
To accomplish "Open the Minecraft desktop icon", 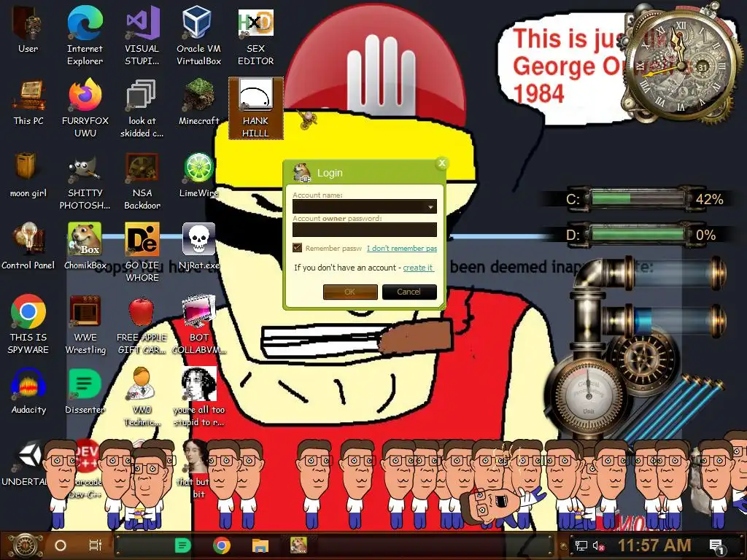I will [198, 103].
